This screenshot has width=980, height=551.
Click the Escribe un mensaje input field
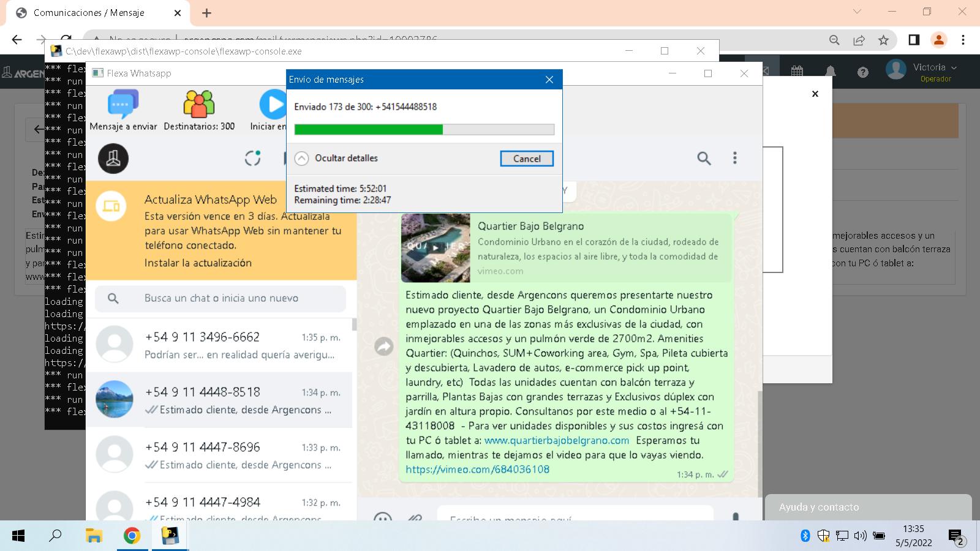point(575,514)
